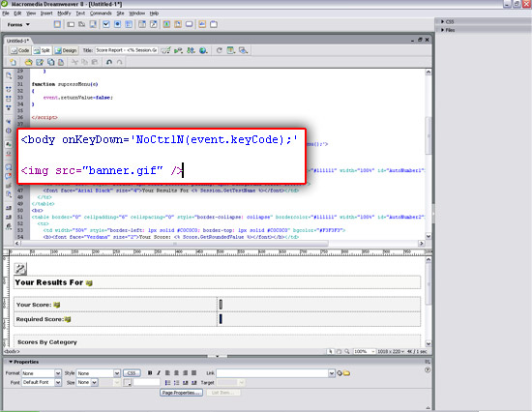Click the CSS button in Properties
The image size is (532, 412).
click(x=132, y=373)
